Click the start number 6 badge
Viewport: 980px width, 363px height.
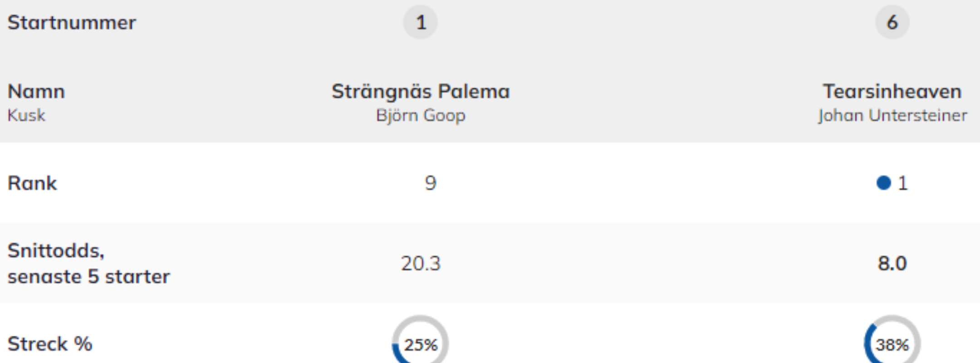click(892, 22)
